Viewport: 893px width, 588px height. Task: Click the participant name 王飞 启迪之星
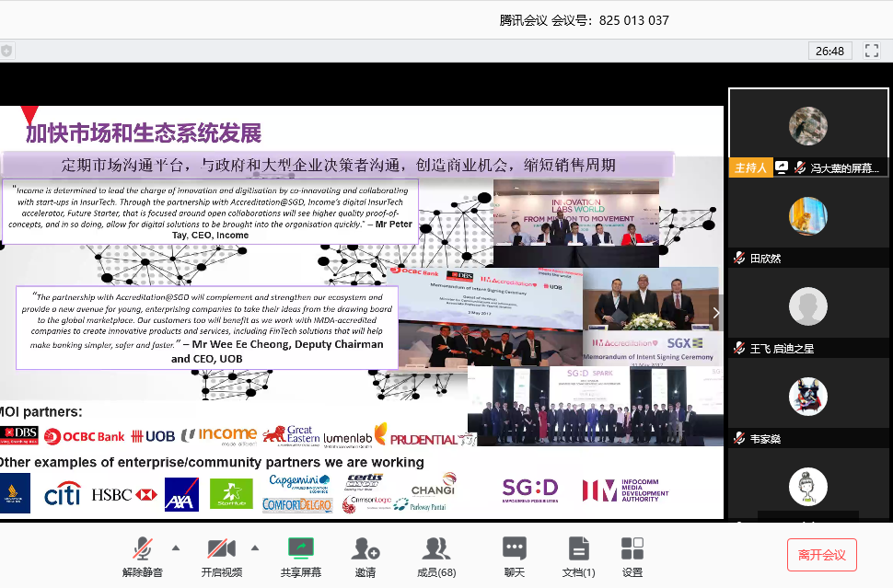coord(782,349)
